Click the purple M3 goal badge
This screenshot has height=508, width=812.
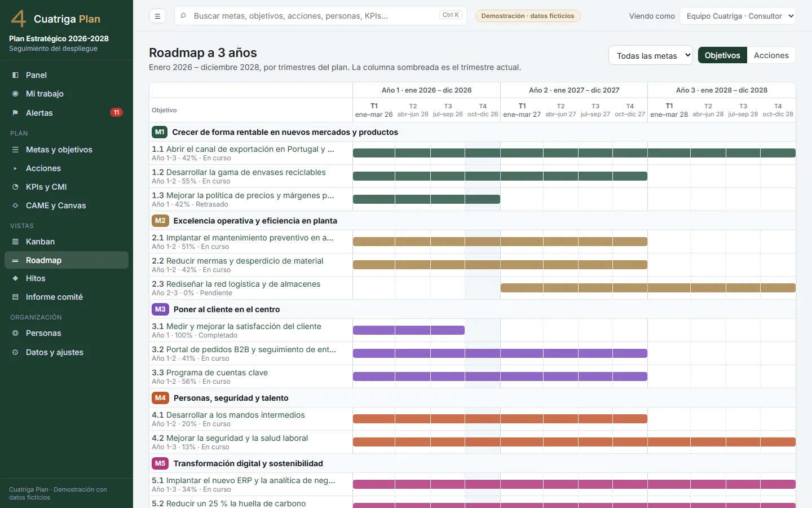pyautogui.click(x=160, y=309)
